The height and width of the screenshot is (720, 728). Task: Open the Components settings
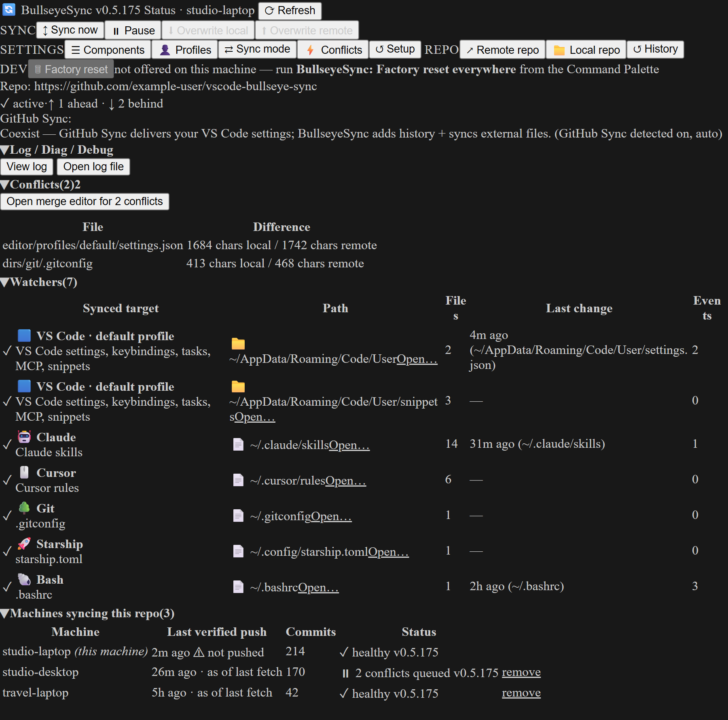[x=108, y=50]
